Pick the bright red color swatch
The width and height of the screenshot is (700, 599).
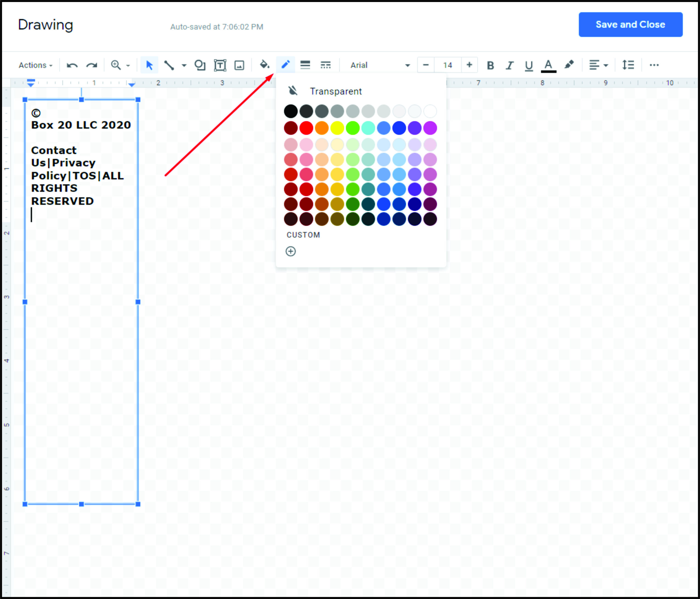point(306,128)
